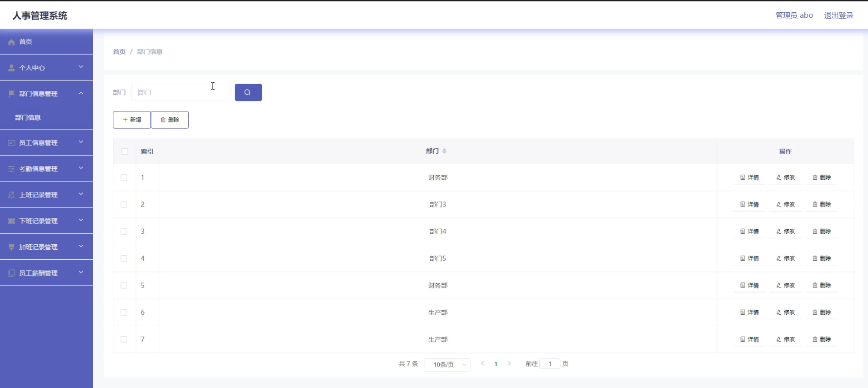Screen dimensions: 868x388
Task: Expand the 加班记录管理 chevron
Action: (x=81, y=246)
